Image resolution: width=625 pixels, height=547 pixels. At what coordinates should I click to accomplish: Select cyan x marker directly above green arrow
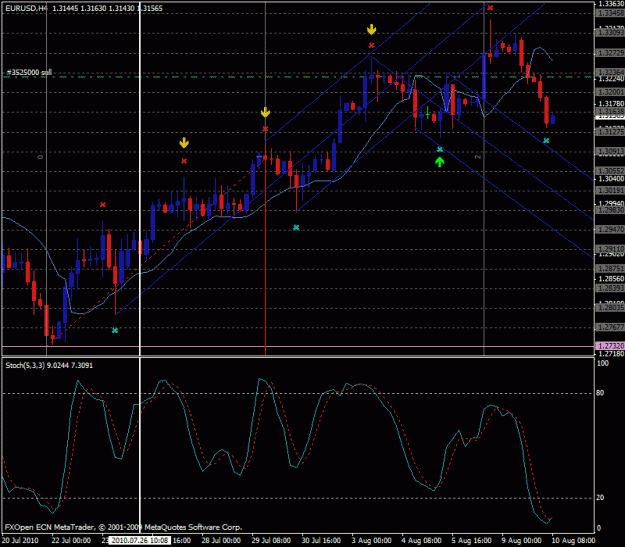440,150
